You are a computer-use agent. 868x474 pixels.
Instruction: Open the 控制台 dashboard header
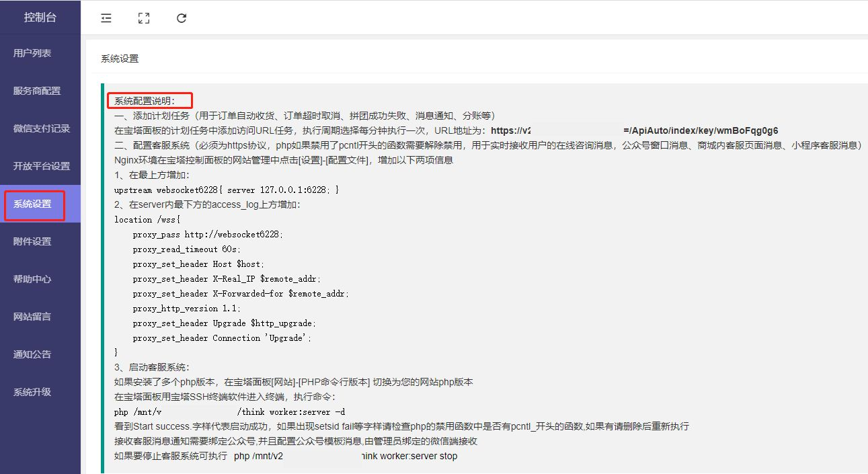[x=40, y=17]
